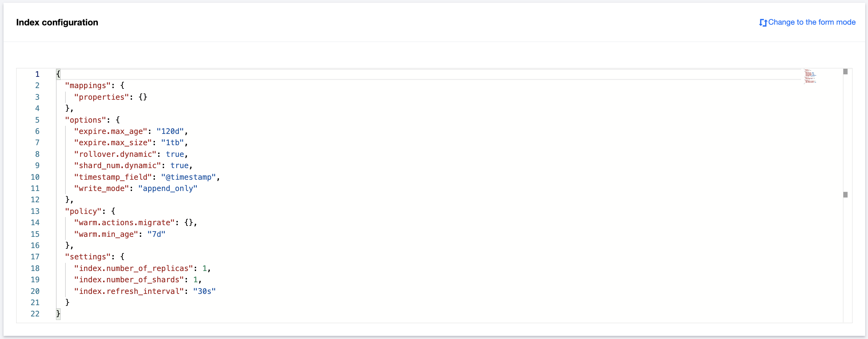
Task: Place cursor in the "append_only" value
Action: 168,189
